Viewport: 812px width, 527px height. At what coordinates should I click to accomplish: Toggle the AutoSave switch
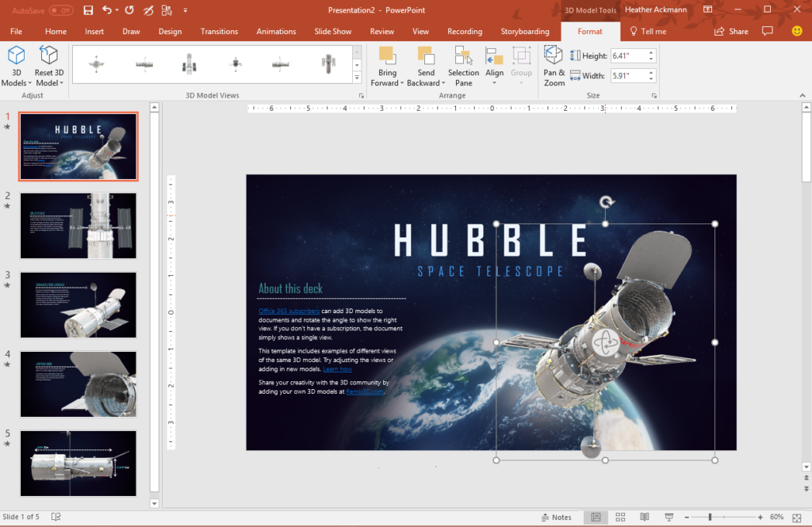pos(61,10)
